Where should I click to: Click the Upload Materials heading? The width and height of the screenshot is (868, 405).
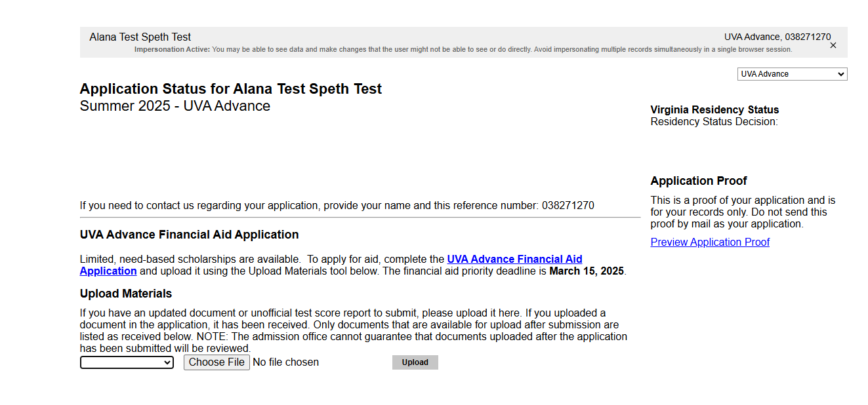pos(126,294)
